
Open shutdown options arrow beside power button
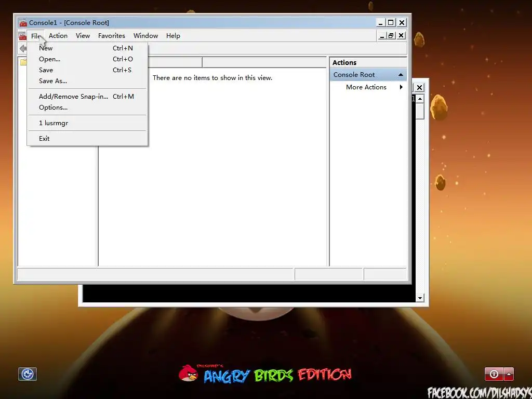509,374
